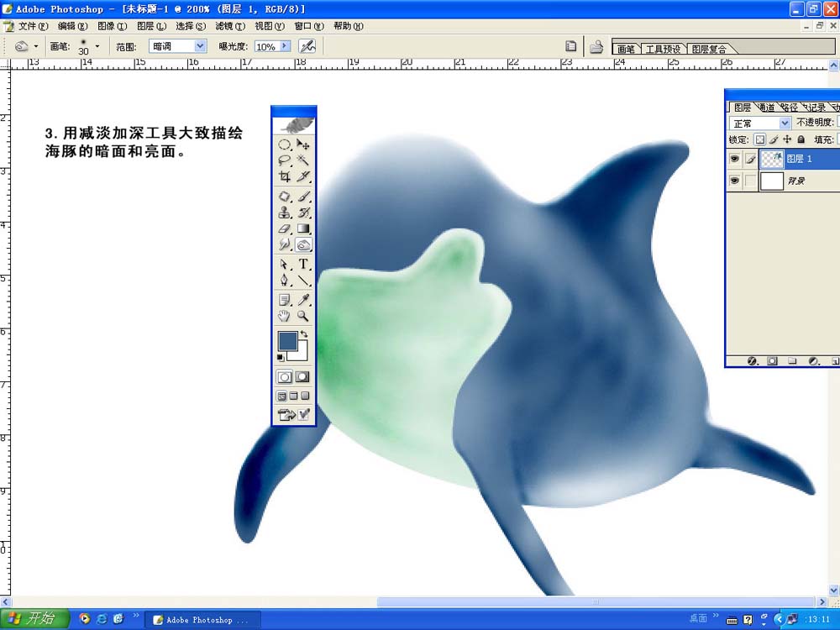Select the Notes tool
This screenshot has width=840, height=630.
[x=285, y=300]
